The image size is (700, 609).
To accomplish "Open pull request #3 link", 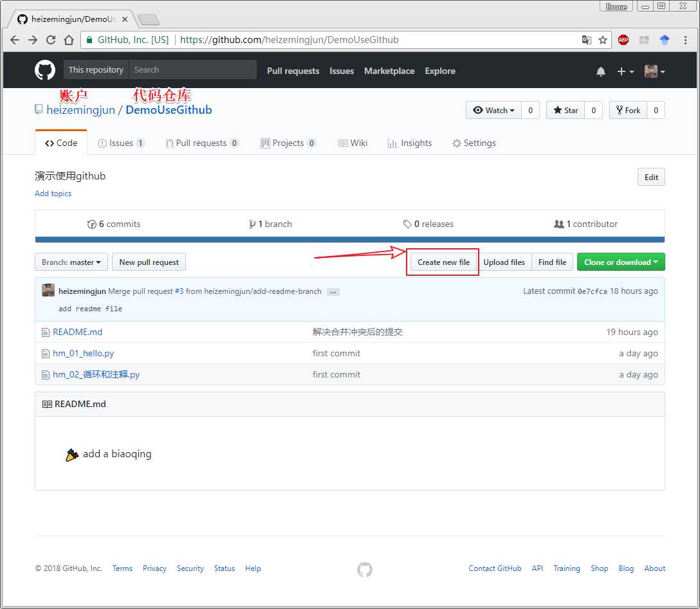I will (x=179, y=291).
